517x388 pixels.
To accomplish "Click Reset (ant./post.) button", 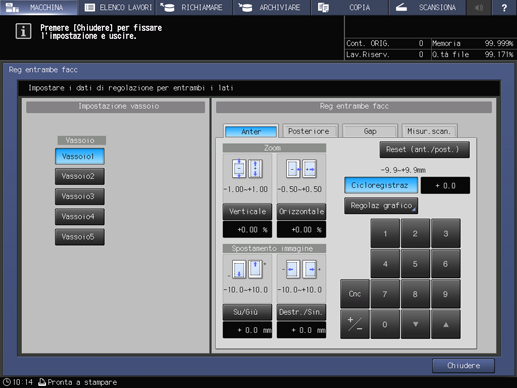I will coord(424,149).
